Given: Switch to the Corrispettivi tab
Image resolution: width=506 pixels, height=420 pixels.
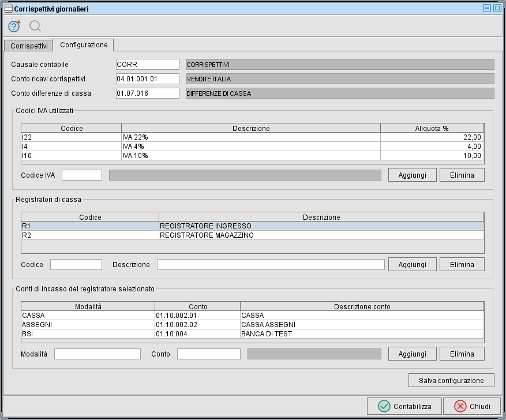Looking at the screenshot, I should pos(29,46).
